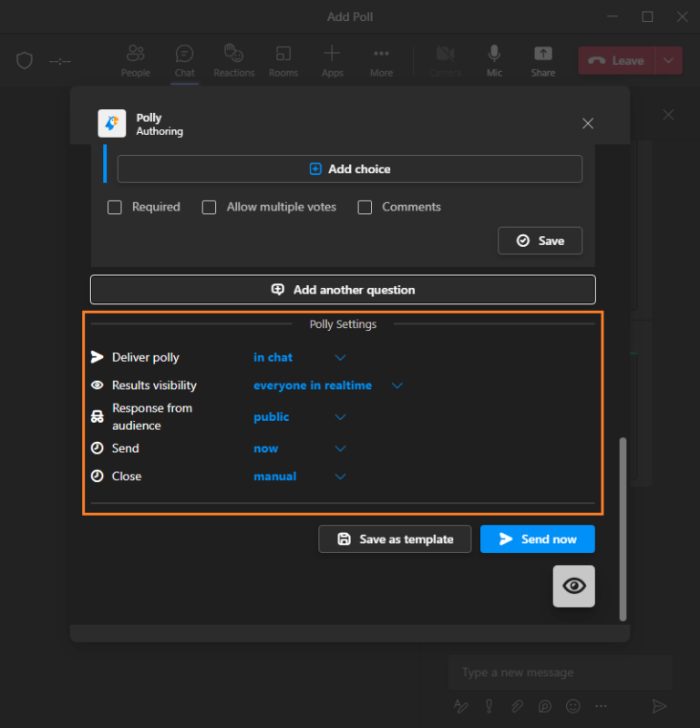Open more messaging options ellipsis

click(601, 706)
